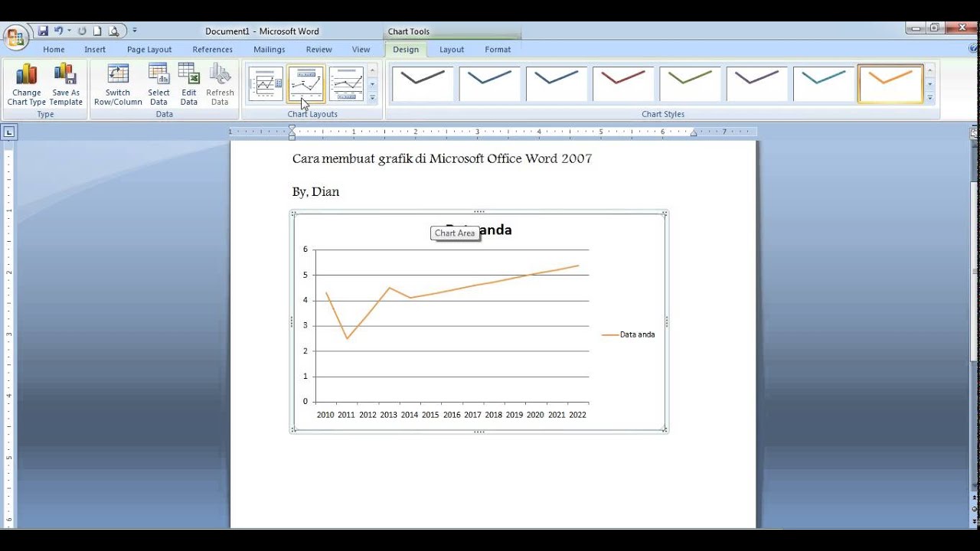Open the Page Layout tab
The height and width of the screenshot is (551, 980).
click(x=149, y=50)
